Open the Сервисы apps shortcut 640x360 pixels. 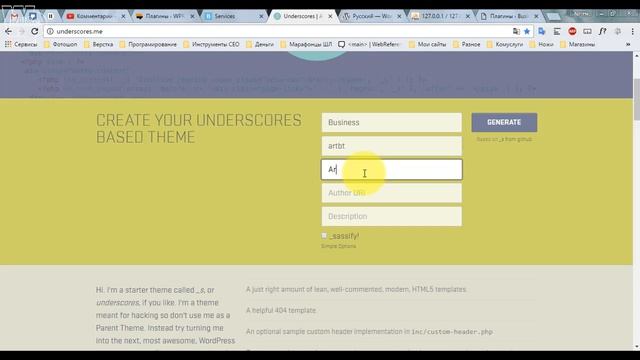tap(21, 44)
